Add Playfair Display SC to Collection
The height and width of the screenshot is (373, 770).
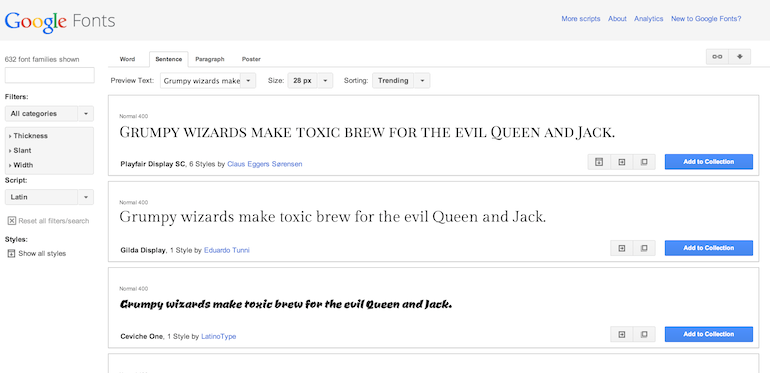pyautogui.click(x=709, y=162)
